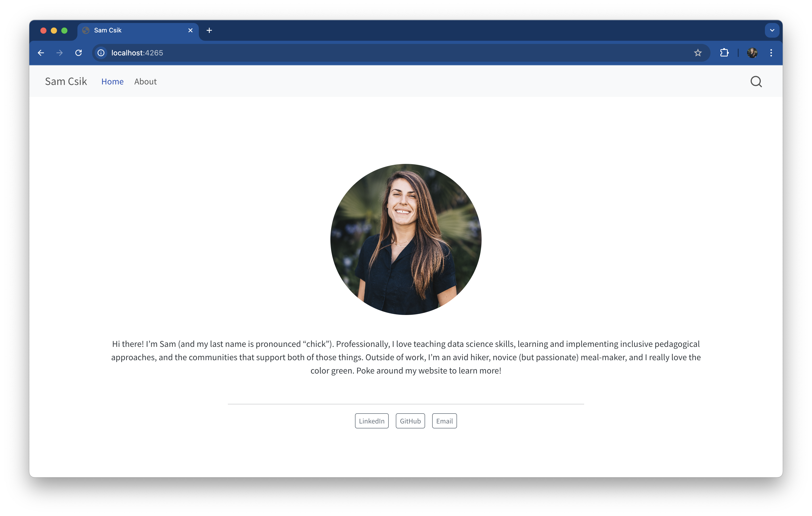Viewport: 812px width, 516px height.
Task: Open the Chrome profile avatar
Action: click(752, 53)
